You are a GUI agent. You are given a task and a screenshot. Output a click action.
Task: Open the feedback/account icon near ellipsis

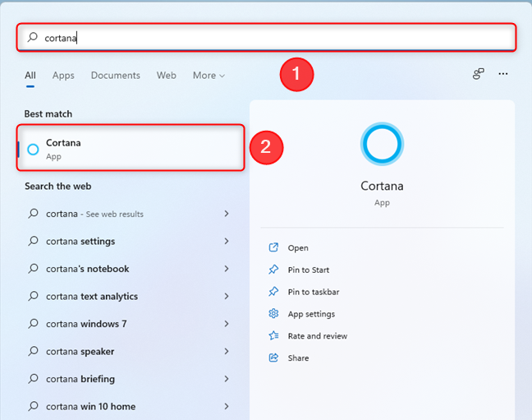click(x=479, y=74)
